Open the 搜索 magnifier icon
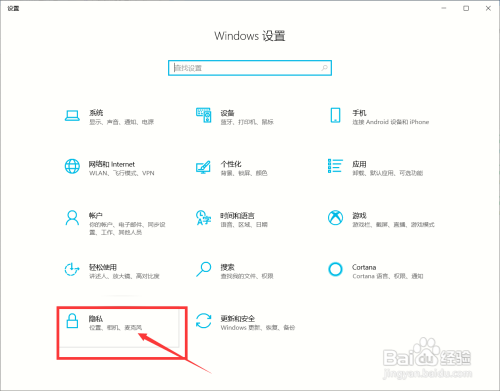The image size is (500, 391). pos(203,269)
